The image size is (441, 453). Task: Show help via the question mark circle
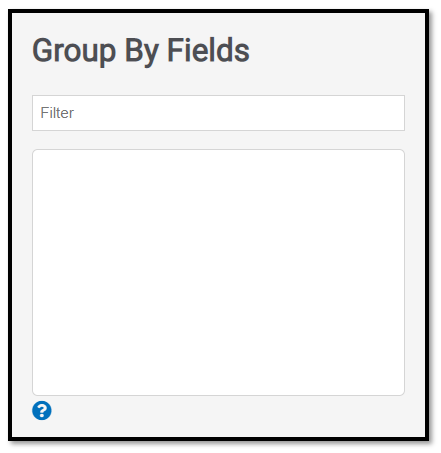tap(42, 410)
